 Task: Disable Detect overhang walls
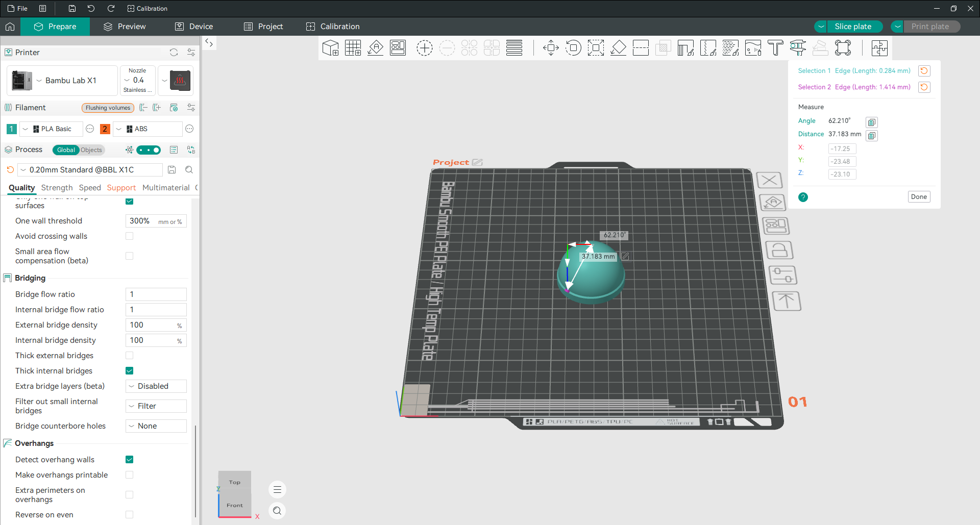(x=130, y=460)
